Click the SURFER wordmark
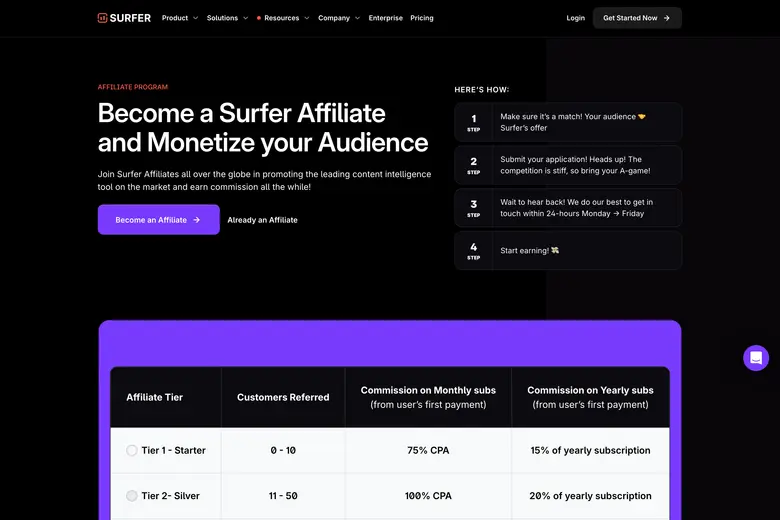The image size is (780, 520). [130, 18]
